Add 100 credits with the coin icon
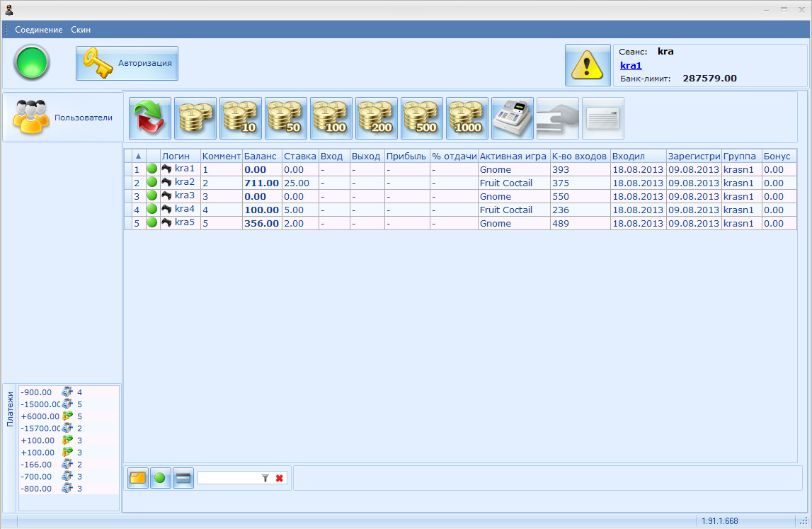The width and height of the screenshot is (812, 529). (x=331, y=118)
